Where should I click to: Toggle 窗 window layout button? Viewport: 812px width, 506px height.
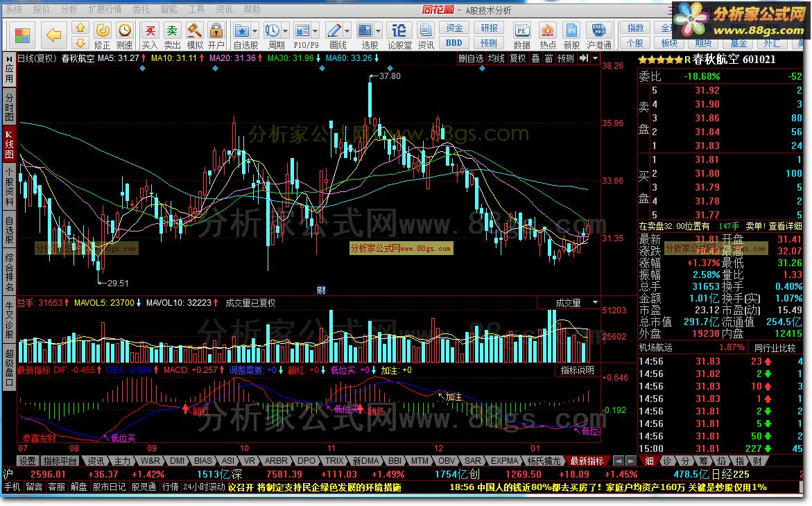(549, 58)
